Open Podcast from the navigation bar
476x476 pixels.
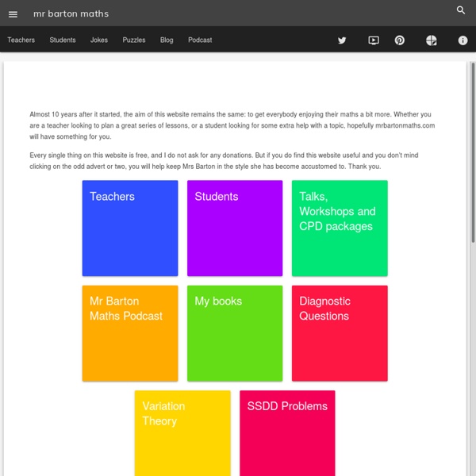200,40
